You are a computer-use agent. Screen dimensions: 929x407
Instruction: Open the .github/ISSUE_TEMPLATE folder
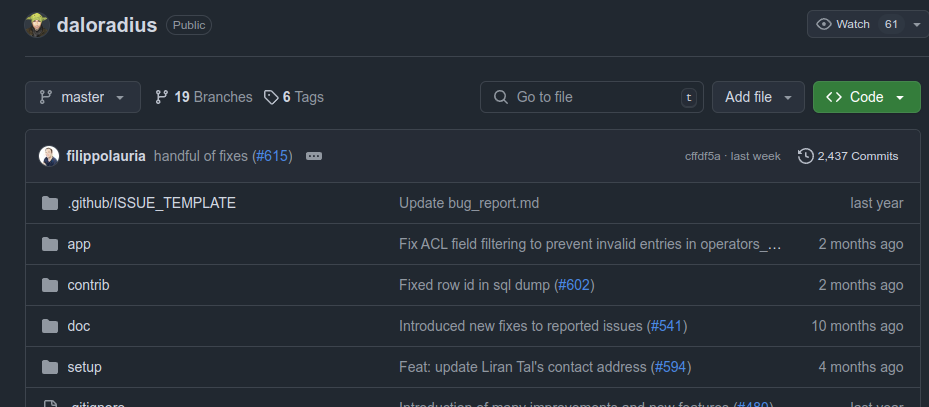[x=152, y=203]
